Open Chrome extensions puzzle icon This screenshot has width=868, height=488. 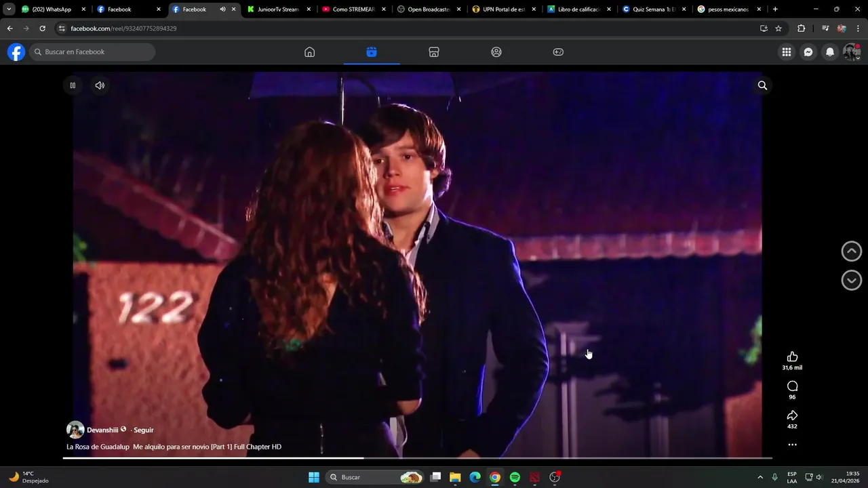click(802, 28)
